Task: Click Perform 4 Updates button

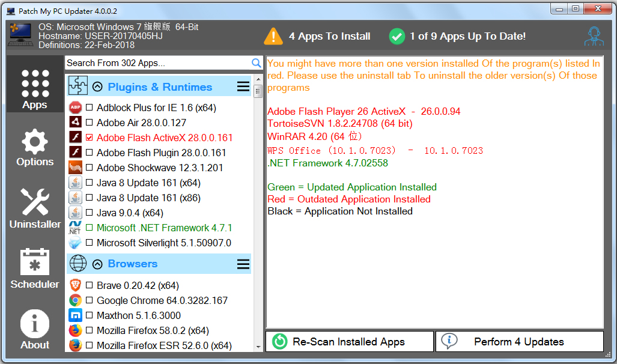Action: (x=520, y=341)
